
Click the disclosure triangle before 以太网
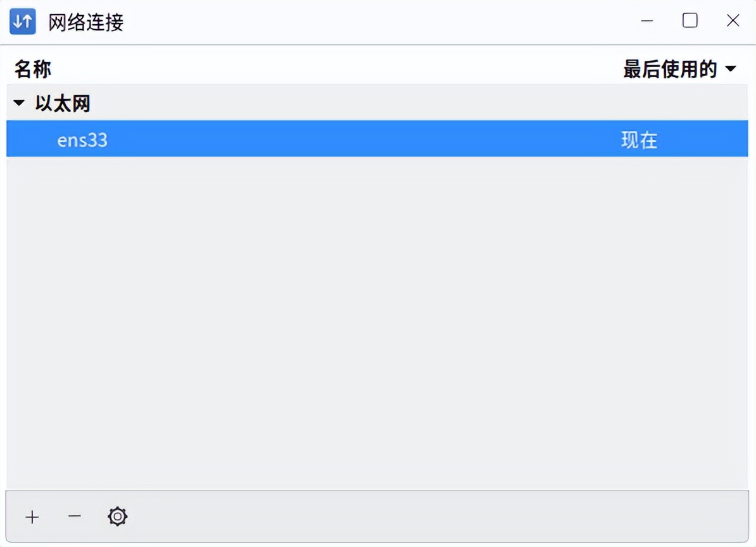pos(18,103)
